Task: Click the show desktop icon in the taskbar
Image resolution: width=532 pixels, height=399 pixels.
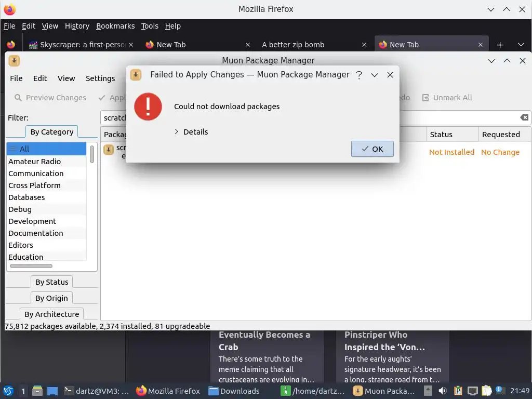Action: [x=52, y=391]
